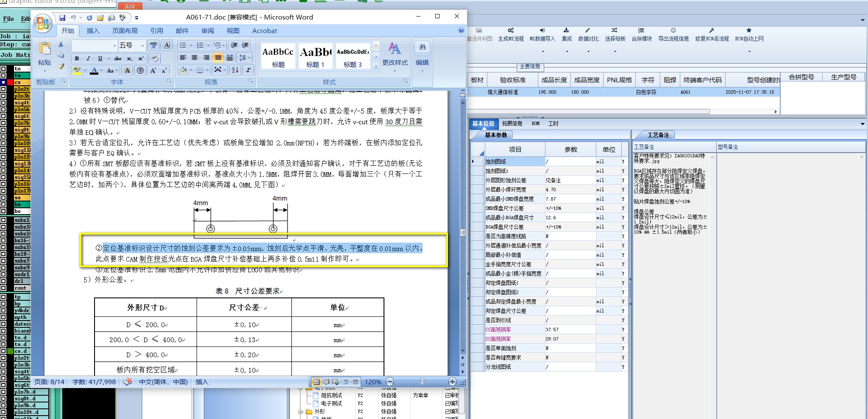Screen dimensions: 868x419
Task: Toggle the checkbox for layer sig8t
Action: pos(3,130)
